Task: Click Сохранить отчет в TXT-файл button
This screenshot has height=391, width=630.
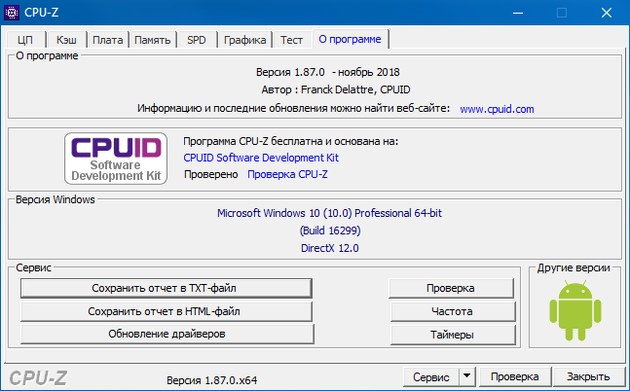Action: pos(166,288)
